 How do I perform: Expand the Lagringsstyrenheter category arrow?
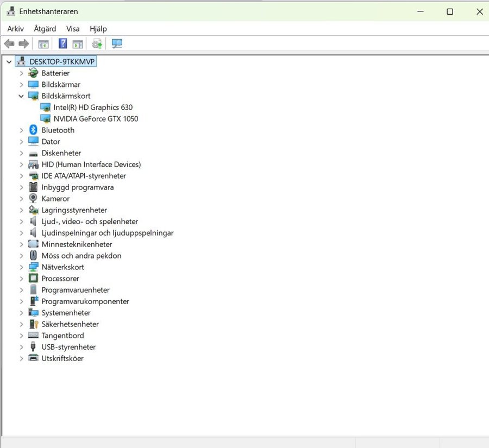tap(21, 210)
